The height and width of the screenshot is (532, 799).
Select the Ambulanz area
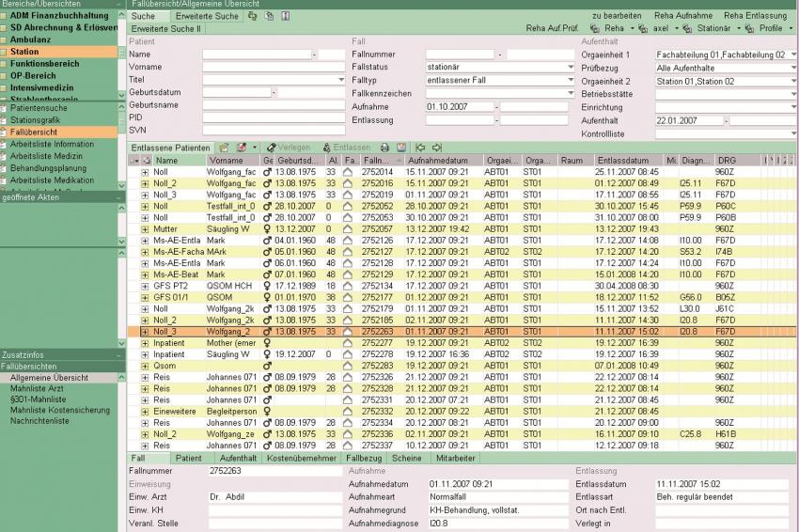[31, 39]
